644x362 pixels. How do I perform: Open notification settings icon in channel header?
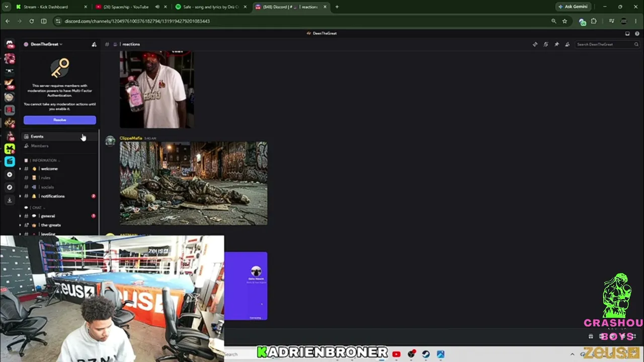(546, 44)
